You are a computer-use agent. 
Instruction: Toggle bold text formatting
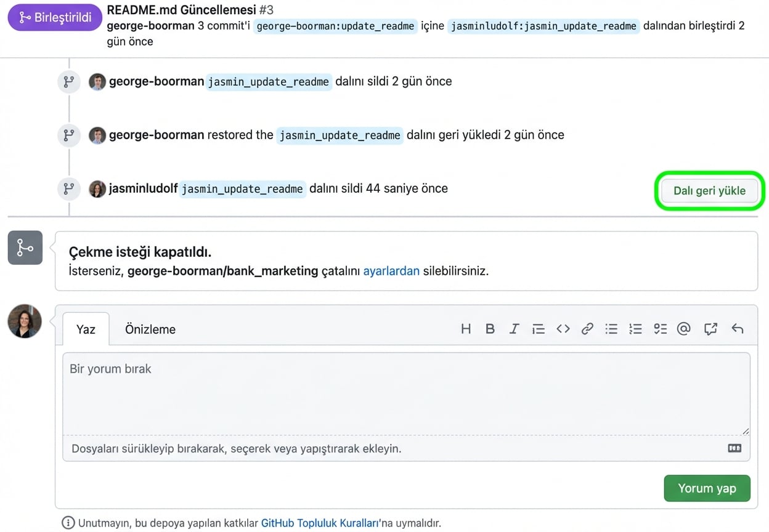click(490, 329)
